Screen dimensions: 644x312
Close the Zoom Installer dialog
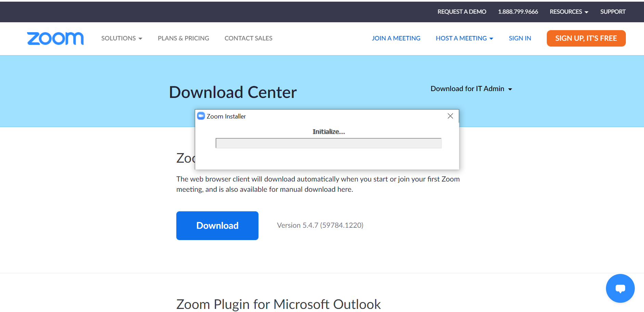(x=450, y=116)
